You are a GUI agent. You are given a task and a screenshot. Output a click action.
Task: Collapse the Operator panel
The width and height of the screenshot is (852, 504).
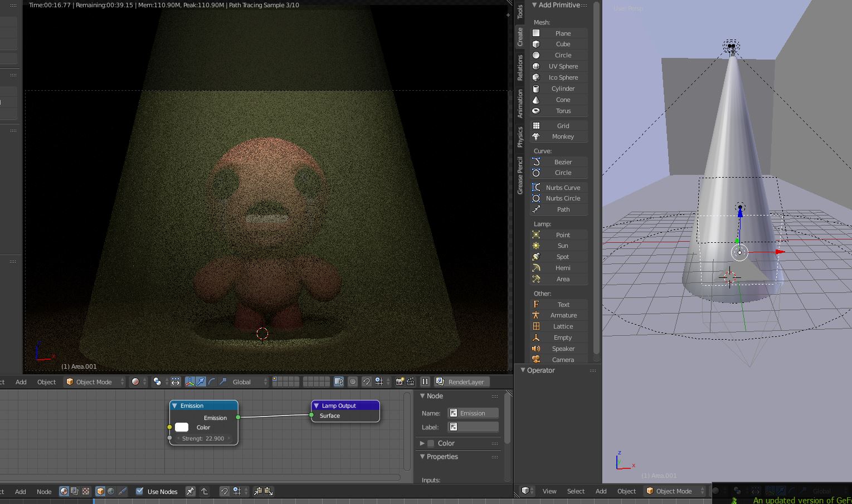(523, 370)
